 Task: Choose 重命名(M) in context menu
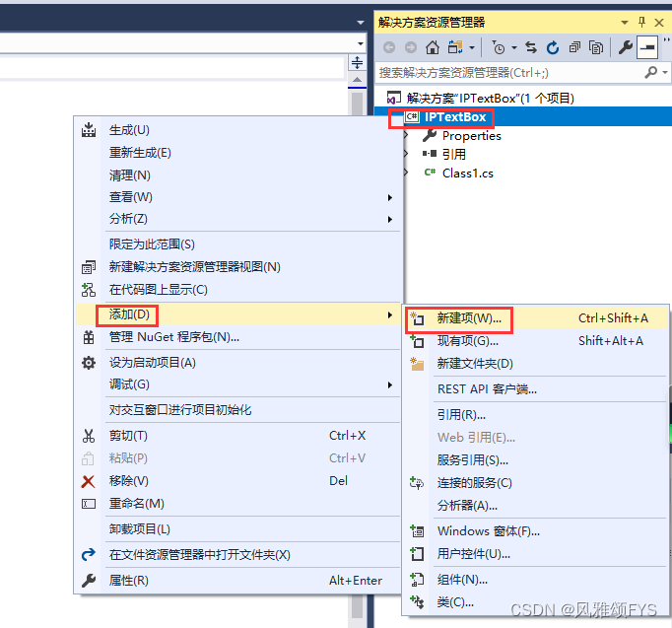tap(238, 504)
